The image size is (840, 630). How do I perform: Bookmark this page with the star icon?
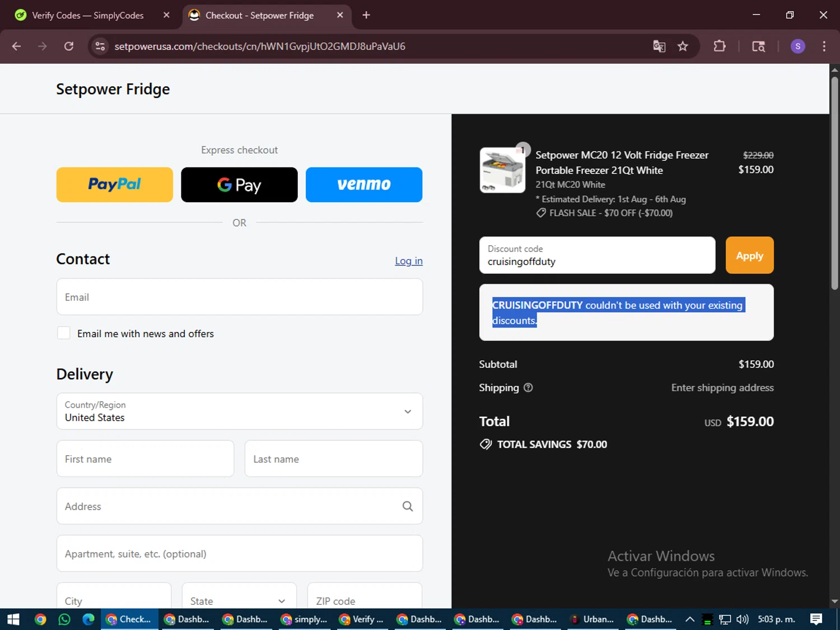(x=683, y=46)
